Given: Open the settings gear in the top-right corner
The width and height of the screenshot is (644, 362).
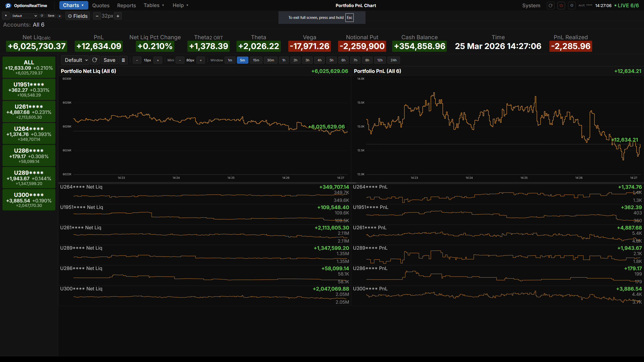Looking at the screenshot, I should pyautogui.click(x=572, y=5).
